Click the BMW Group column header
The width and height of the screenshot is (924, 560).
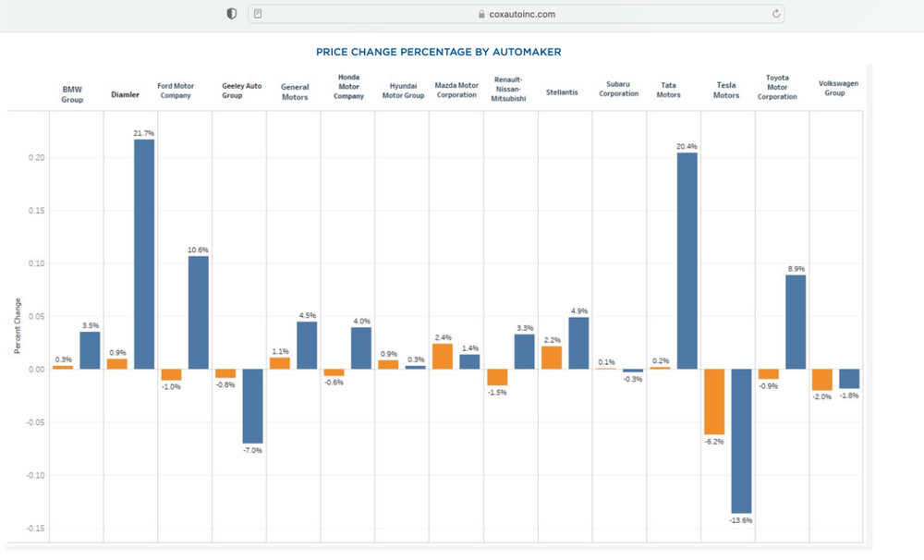pos(72,94)
